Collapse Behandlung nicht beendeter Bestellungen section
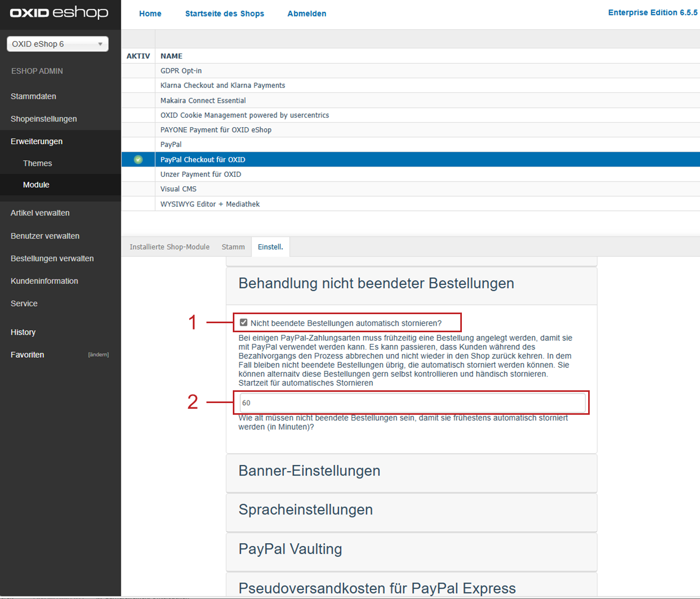Screen dimensions: 700x599 pyautogui.click(x=376, y=284)
